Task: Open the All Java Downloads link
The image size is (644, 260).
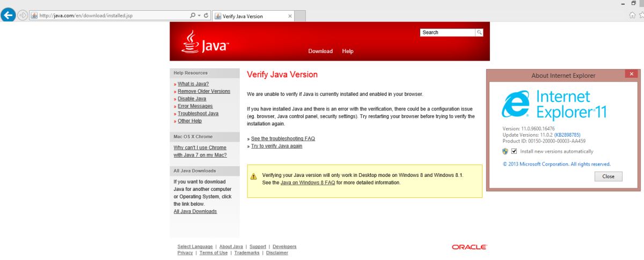Action: 195,212
